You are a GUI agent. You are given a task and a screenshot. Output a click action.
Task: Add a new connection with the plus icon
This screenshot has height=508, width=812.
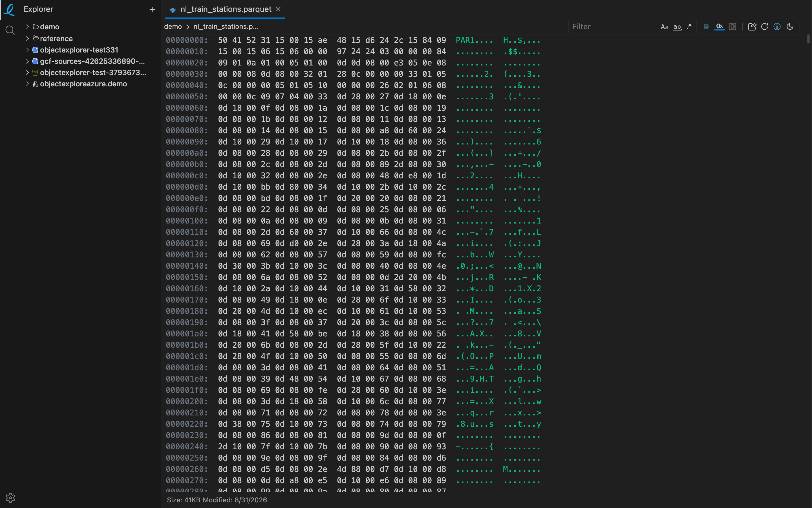click(x=152, y=10)
